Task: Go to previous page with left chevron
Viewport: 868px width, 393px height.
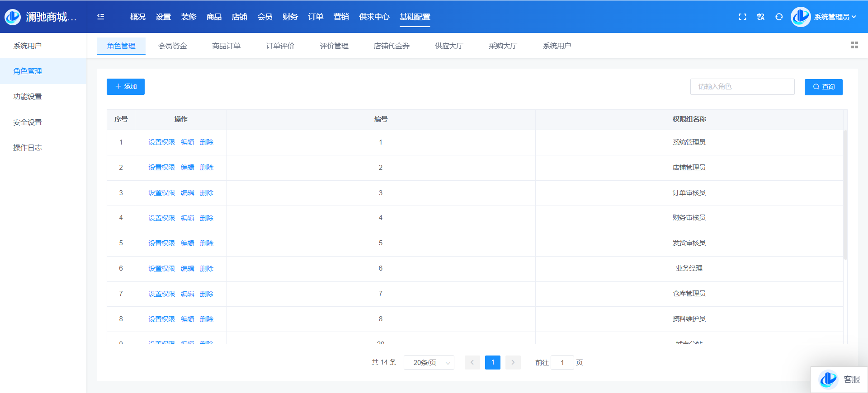Action: click(472, 363)
